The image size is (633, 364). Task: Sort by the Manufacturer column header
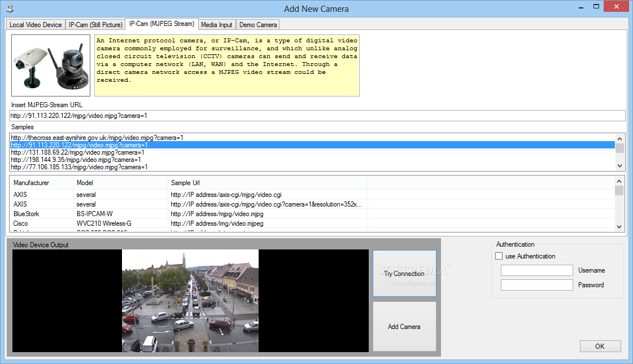click(41, 183)
